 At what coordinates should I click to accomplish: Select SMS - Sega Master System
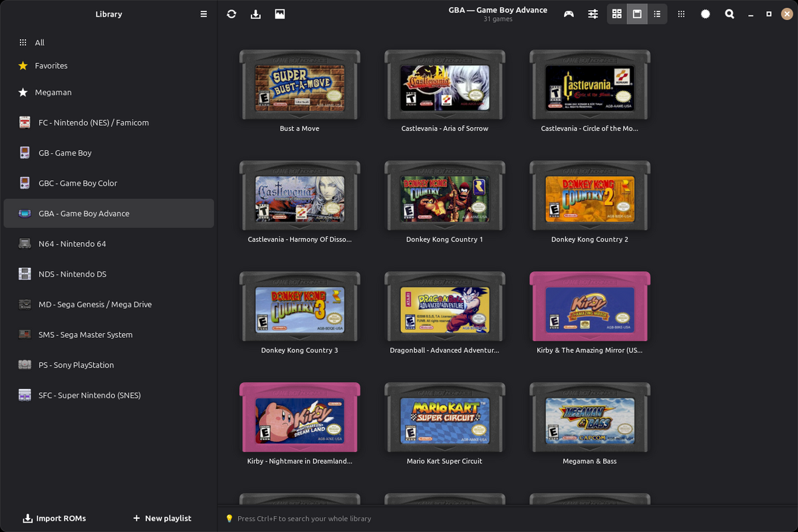coord(109,334)
